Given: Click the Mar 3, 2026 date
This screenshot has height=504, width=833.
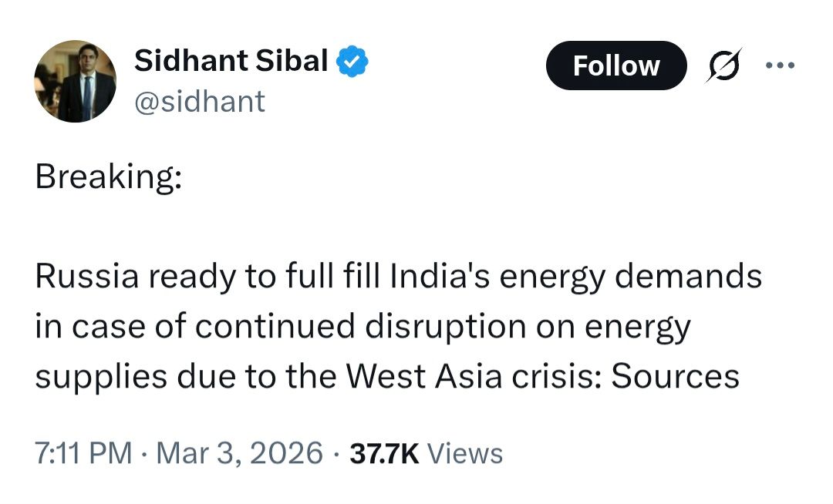Looking at the screenshot, I should 239,453.
